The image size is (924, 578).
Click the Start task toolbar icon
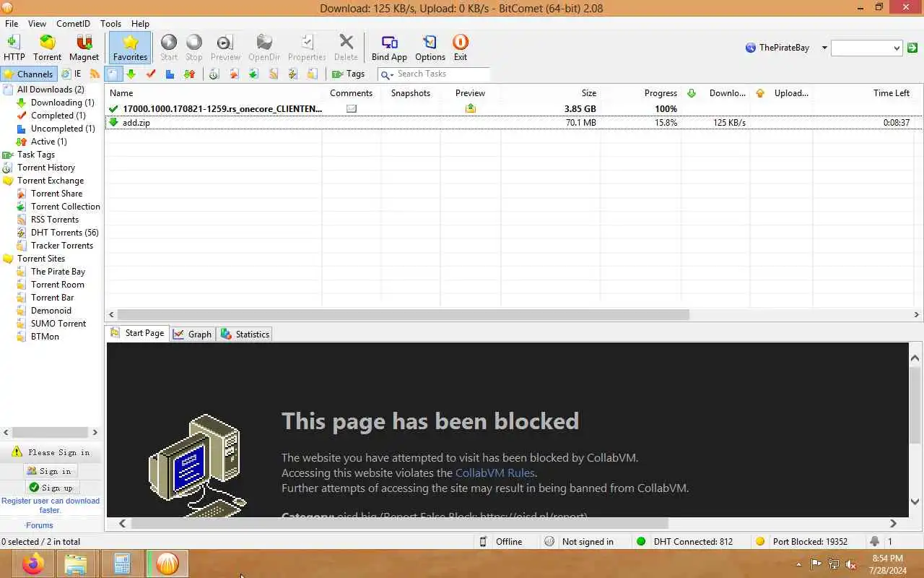click(x=169, y=48)
